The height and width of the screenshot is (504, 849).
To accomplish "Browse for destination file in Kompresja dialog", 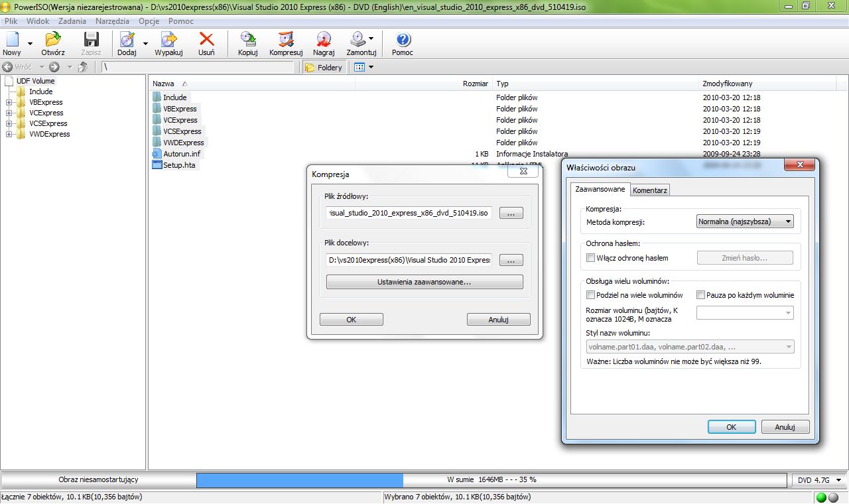I will coord(511,260).
